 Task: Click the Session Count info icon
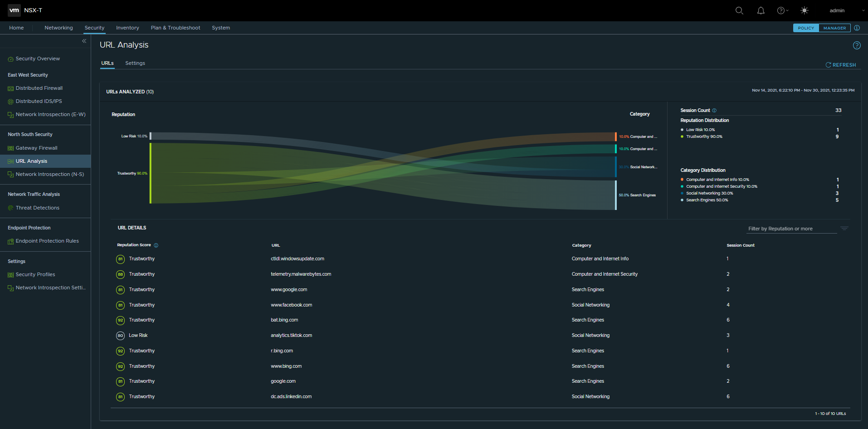[714, 111]
